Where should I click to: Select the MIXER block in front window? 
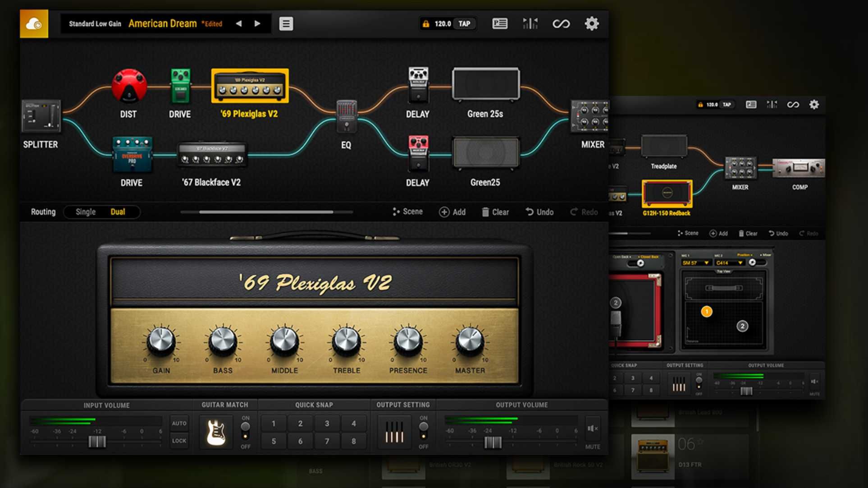(x=589, y=116)
